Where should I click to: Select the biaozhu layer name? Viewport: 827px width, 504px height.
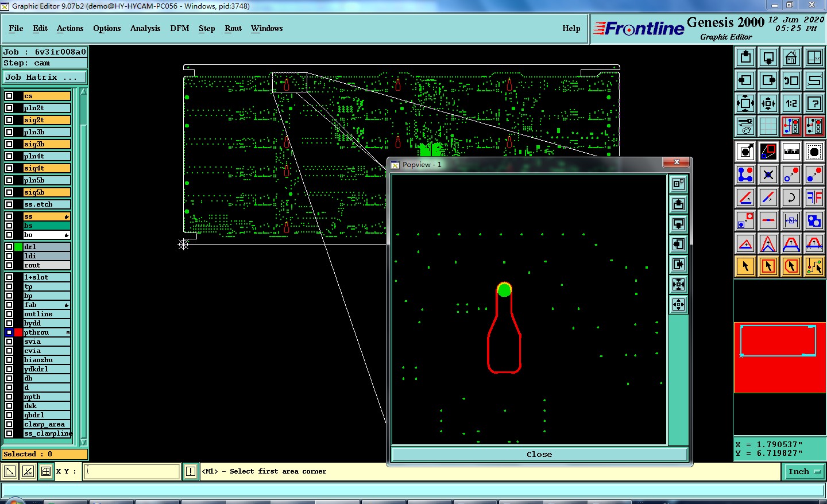(x=47, y=360)
